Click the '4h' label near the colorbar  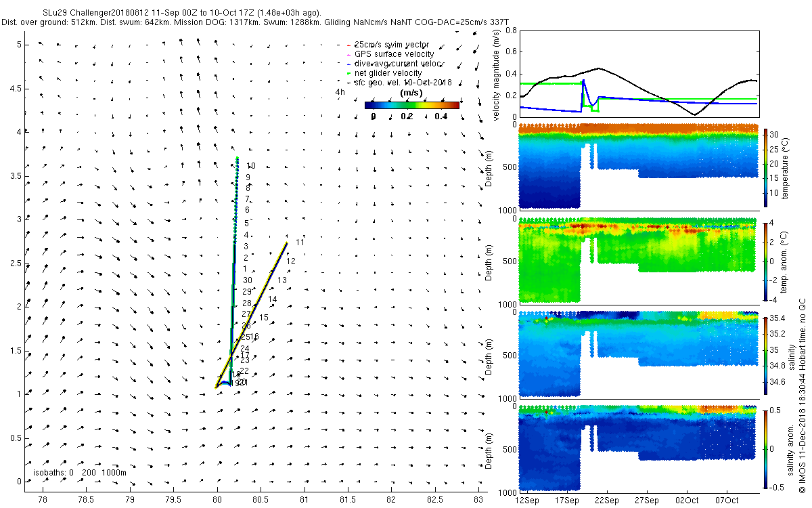tap(340, 92)
